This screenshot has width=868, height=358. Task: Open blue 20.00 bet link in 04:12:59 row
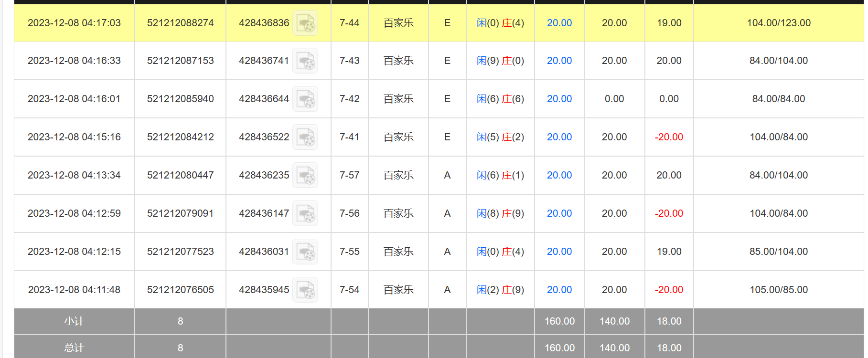[x=559, y=213]
